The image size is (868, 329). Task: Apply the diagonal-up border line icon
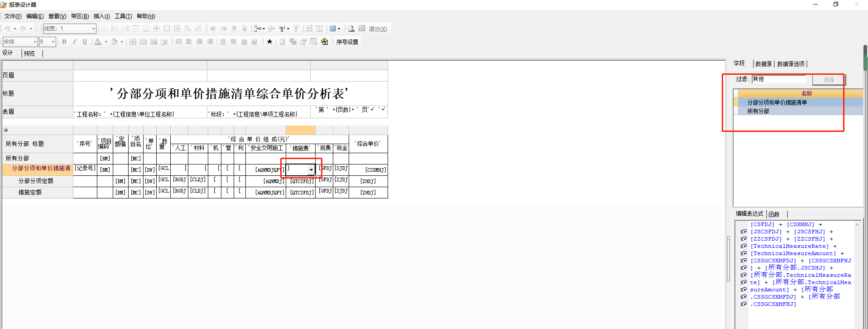coord(198,29)
